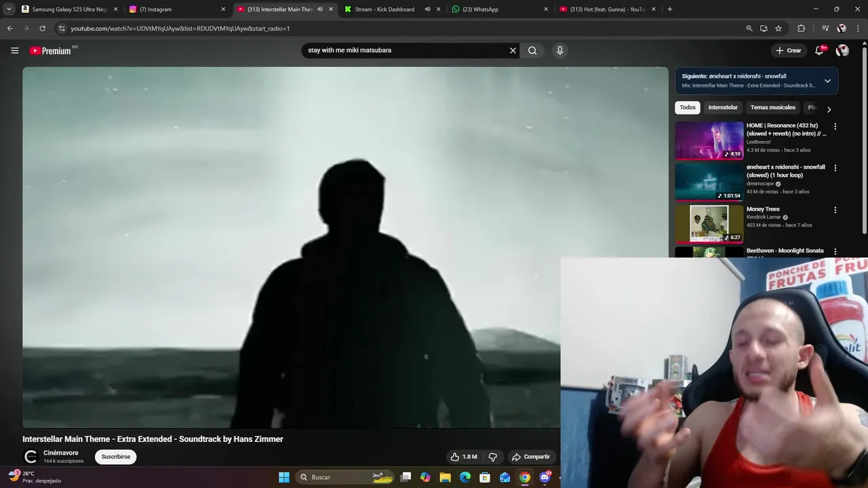Image resolution: width=868 pixels, height=488 pixels.
Task: Start voice search with the microphone
Action: pyautogui.click(x=559, y=50)
